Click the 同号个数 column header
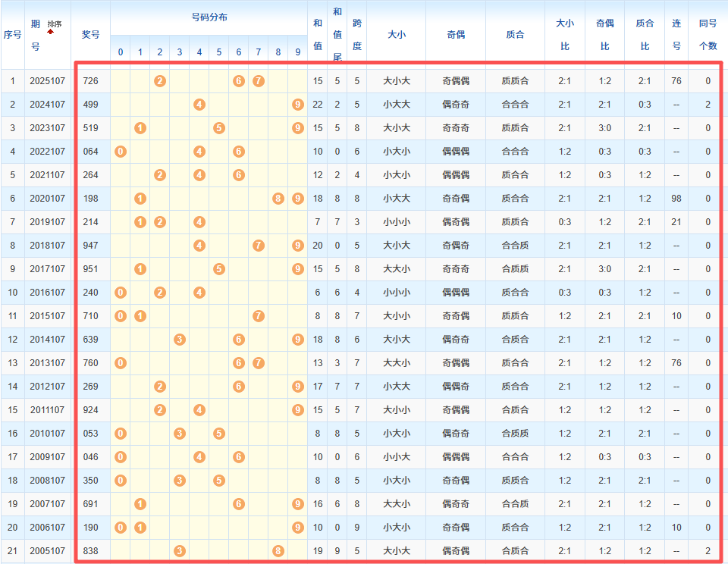Viewport: 728px width, 564px height. (708, 34)
